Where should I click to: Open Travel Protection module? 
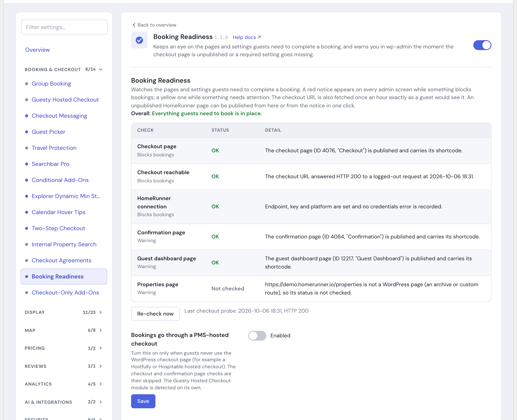click(54, 148)
